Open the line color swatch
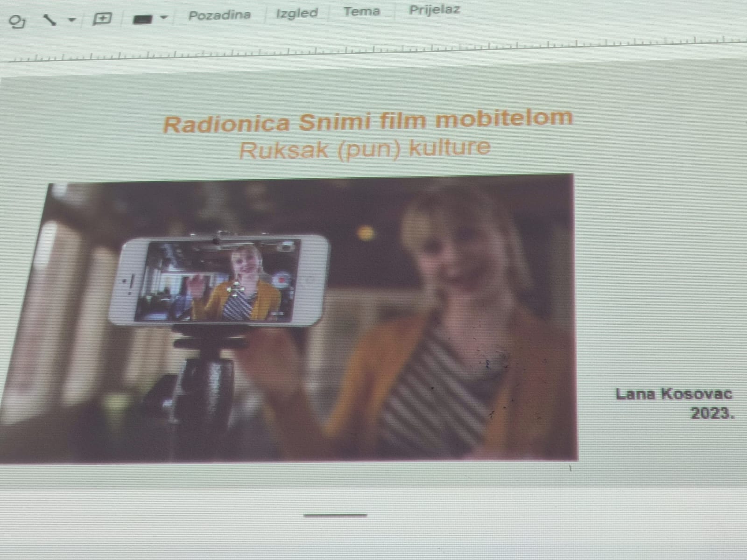The image size is (747, 560). pos(143,19)
